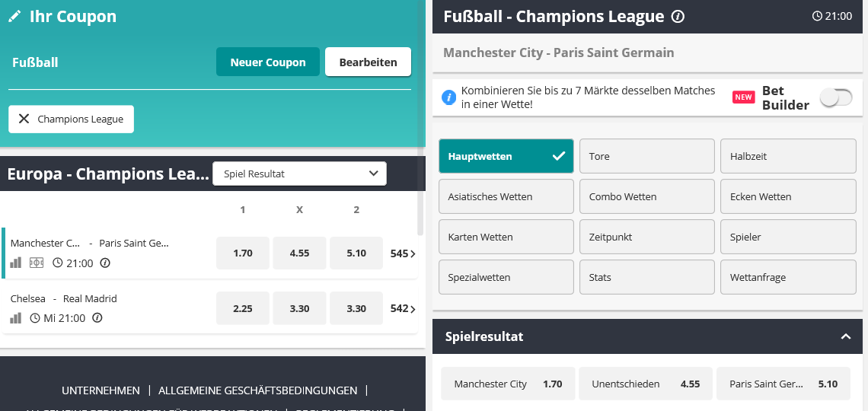
Task: Select odds 2.25 for Chelsea win
Action: click(x=242, y=309)
